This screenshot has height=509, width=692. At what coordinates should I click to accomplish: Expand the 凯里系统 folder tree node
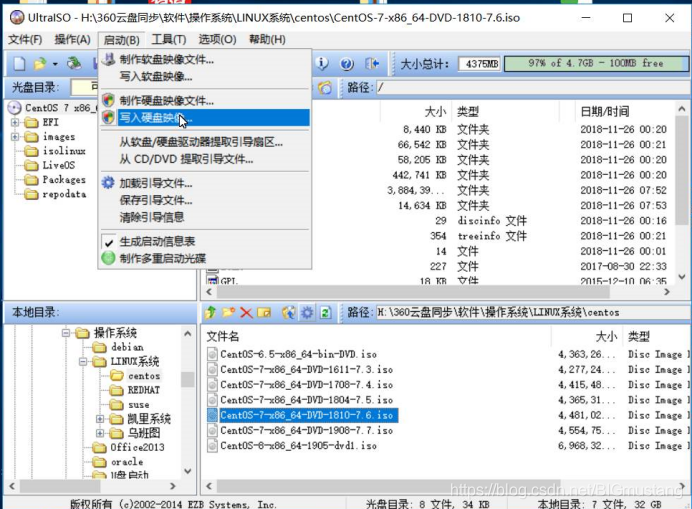100,419
